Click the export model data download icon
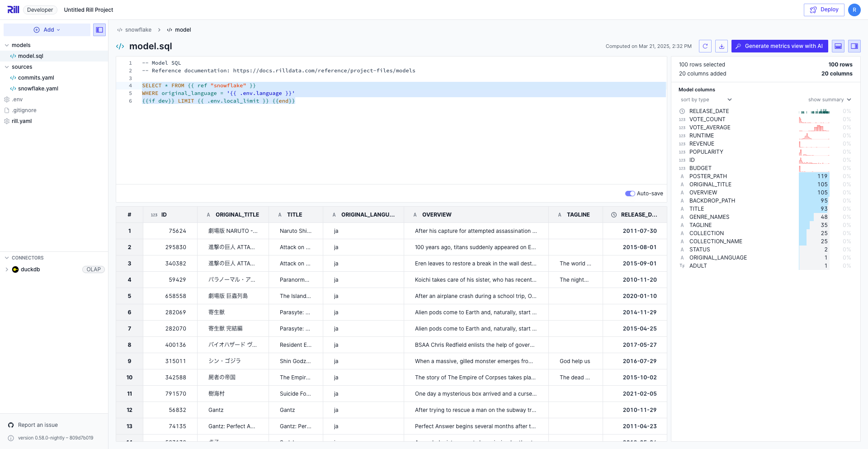This screenshot has width=868, height=449. pyautogui.click(x=722, y=46)
